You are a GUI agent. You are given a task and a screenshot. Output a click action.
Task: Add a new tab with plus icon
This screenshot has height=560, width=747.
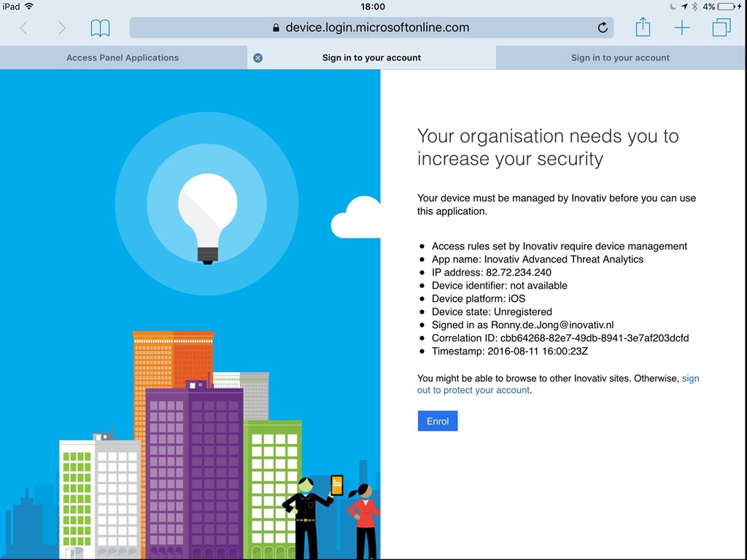tap(681, 28)
